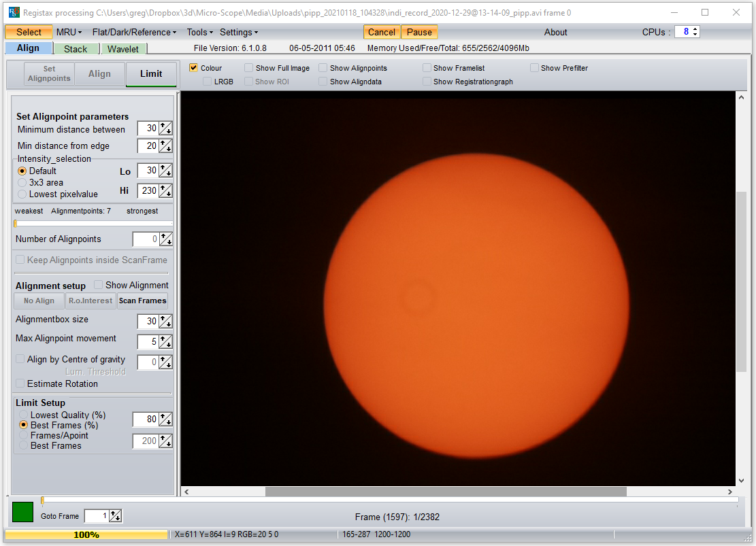Viewport: 756px width, 546px height.
Task: Adjust the Lo intensity spinner arrows
Action: pos(166,171)
